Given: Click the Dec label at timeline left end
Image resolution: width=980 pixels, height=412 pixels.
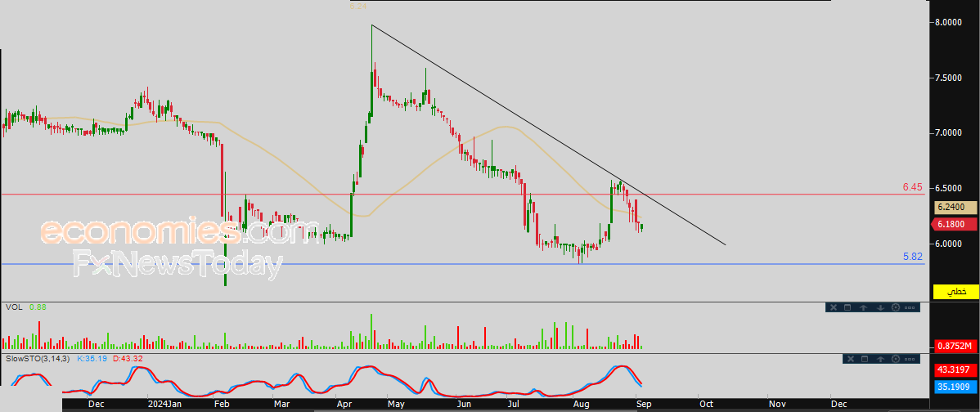Looking at the screenshot, I should [96, 405].
